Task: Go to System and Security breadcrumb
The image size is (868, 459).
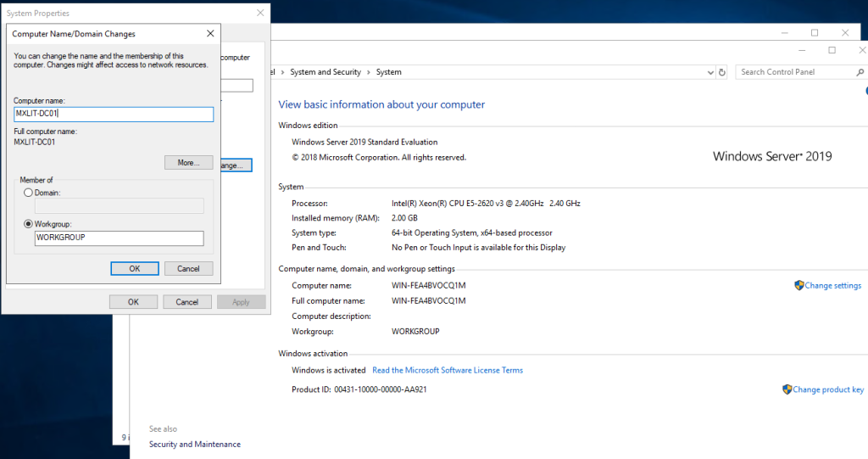Action: 325,73
